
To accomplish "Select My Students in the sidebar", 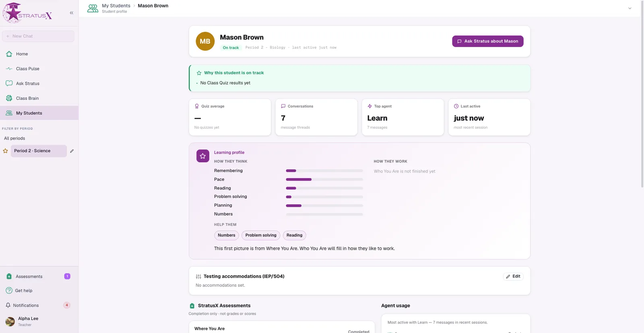I will tap(39, 113).
